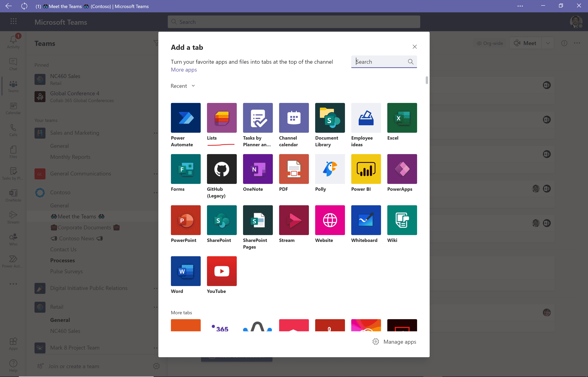Open the app launcher waffle icon
Viewport: 588px width, 377px height.
tap(14, 21)
